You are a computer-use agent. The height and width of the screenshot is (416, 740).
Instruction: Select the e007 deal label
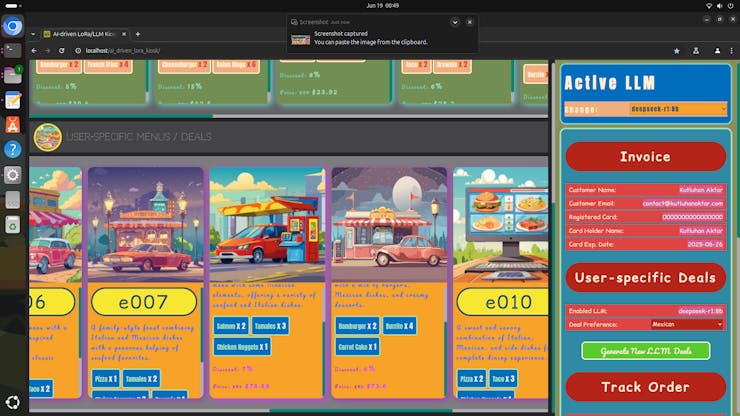pos(143,302)
